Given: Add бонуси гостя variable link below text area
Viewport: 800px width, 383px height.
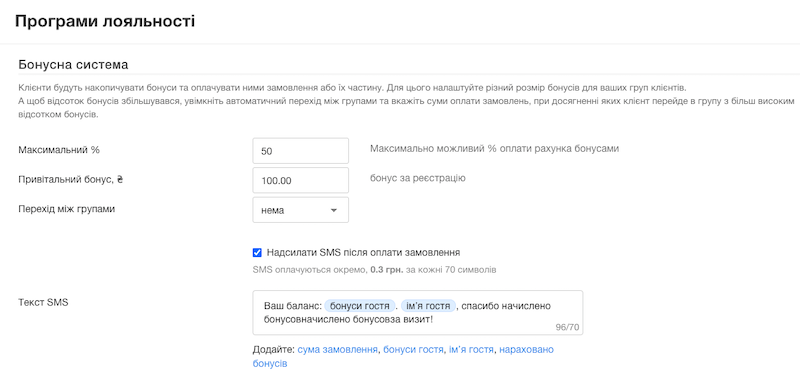Looking at the screenshot, I should tap(413, 350).
